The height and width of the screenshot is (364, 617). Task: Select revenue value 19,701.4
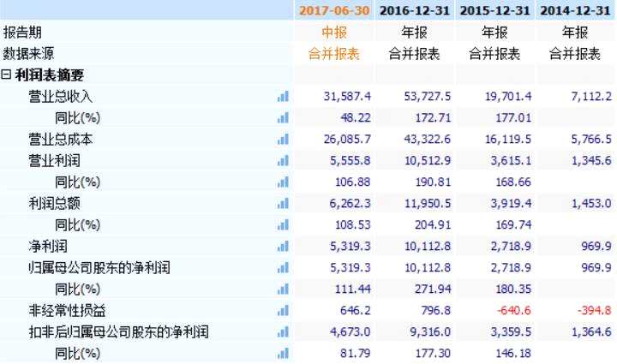[x=508, y=96]
